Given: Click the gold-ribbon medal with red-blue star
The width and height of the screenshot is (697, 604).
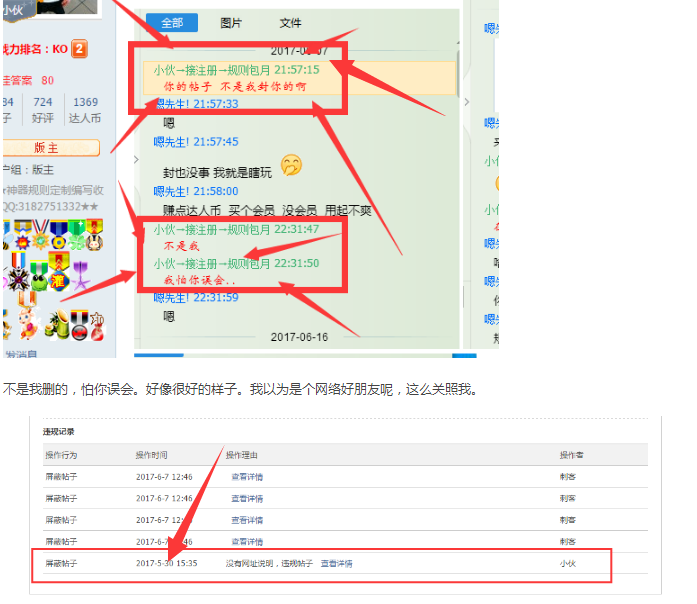Looking at the screenshot, I should pyautogui.click(x=23, y=234).
